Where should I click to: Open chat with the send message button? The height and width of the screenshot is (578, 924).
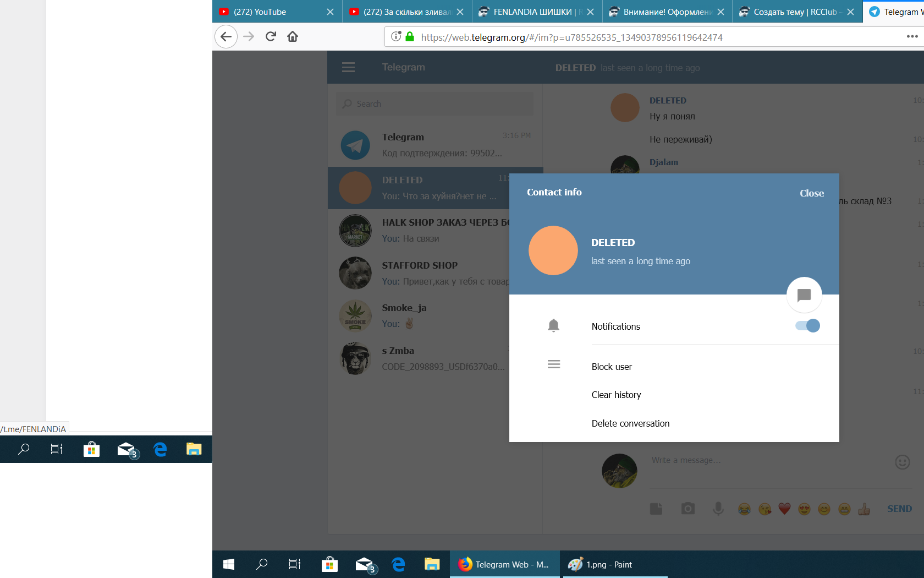804,295
